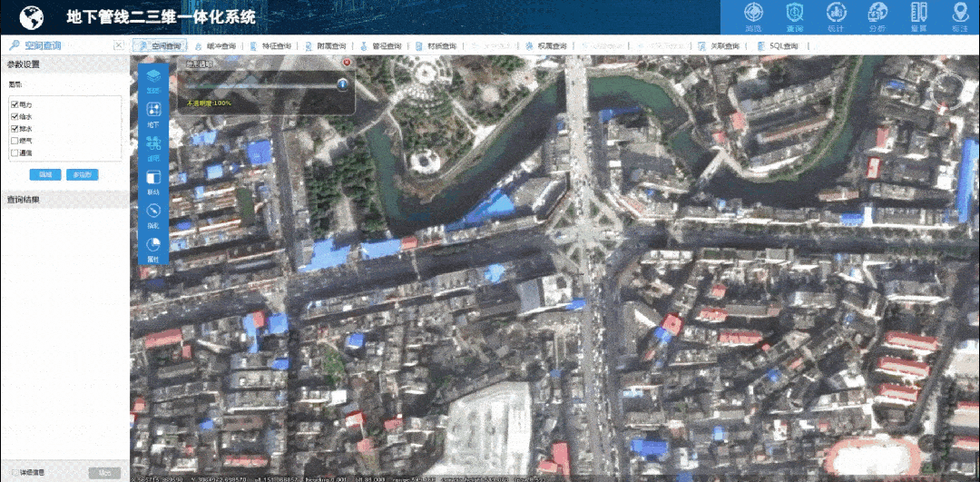
Task: Click the 多边形 polygon button
Action: [x=82, y=174]
